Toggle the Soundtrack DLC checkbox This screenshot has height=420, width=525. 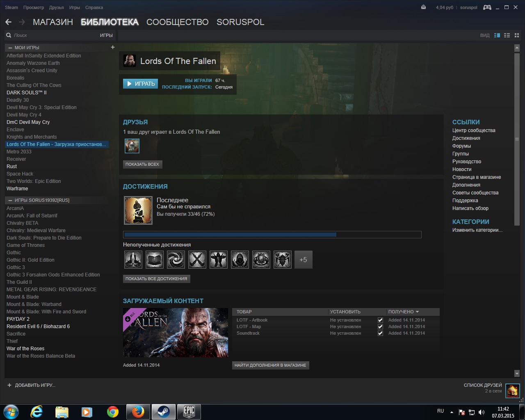click(380, 333)
